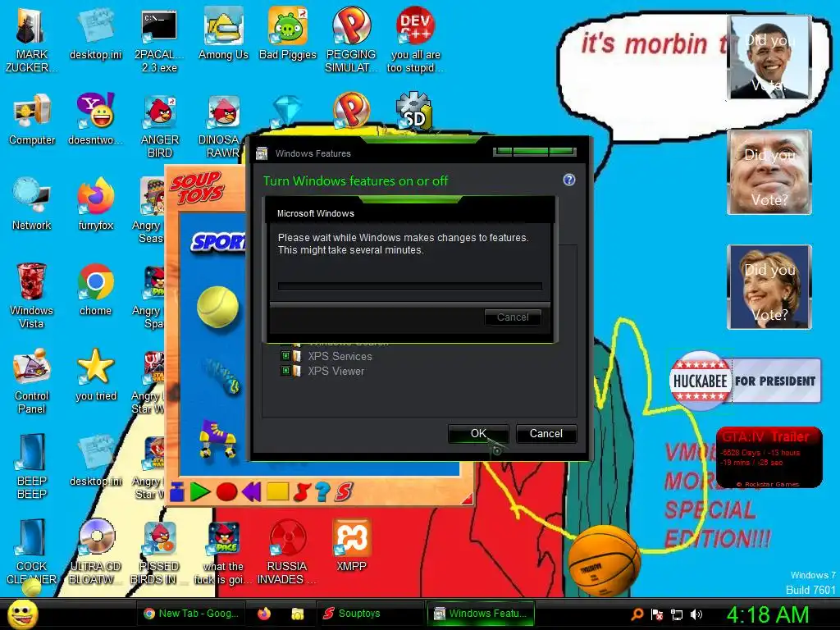840x630 pixels.
Task: Select the XPS Viewer feature label
Action: click(x=336, y=372)
